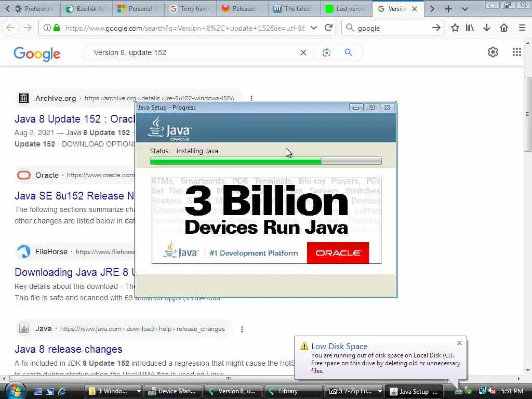The image size is (532, 399).
Task: Switch to the Last version tab
Action: 346,9
